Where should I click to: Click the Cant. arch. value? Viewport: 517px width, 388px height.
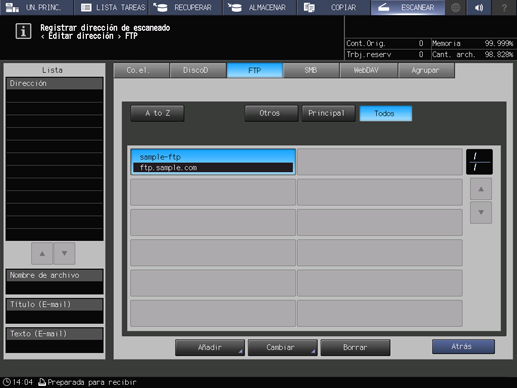click(x=499, y=54)
